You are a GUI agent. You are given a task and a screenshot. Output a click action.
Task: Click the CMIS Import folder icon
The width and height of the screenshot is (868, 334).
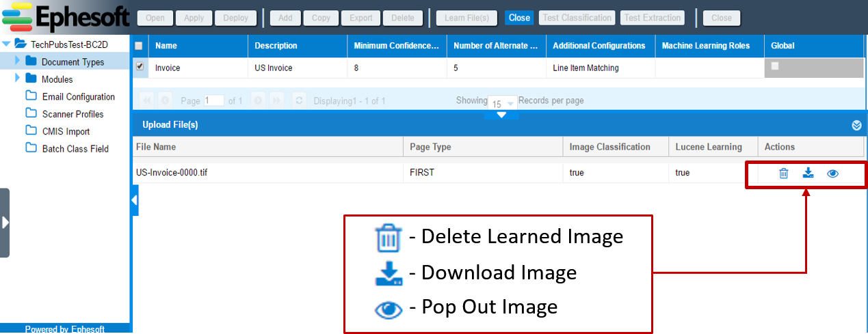(31, 130)
